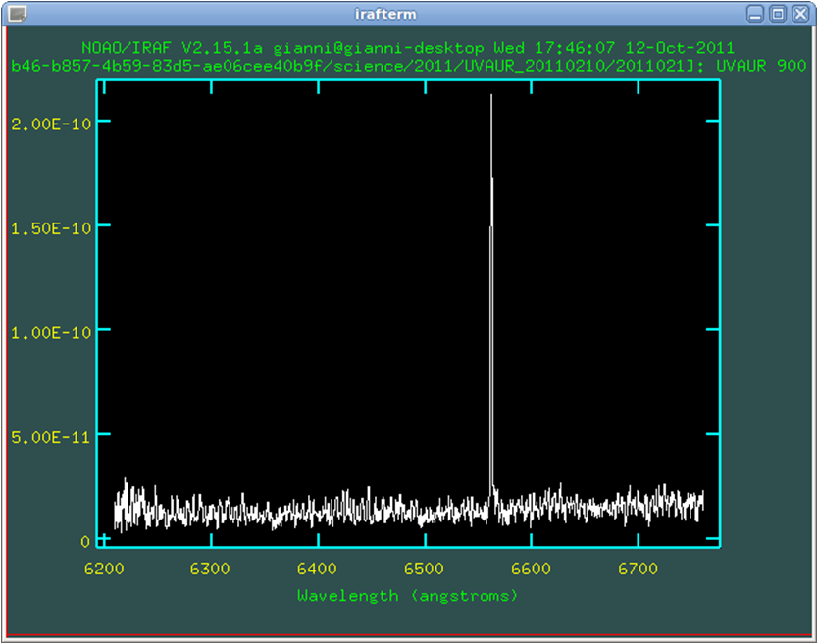
Task: Click the y-axis label 1.00E-10
Action: tap(51, 332)
